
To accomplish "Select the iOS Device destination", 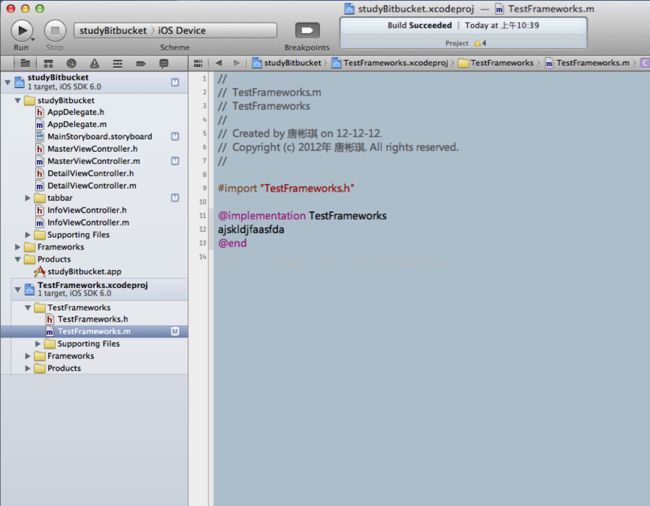I will pos(182,31).
